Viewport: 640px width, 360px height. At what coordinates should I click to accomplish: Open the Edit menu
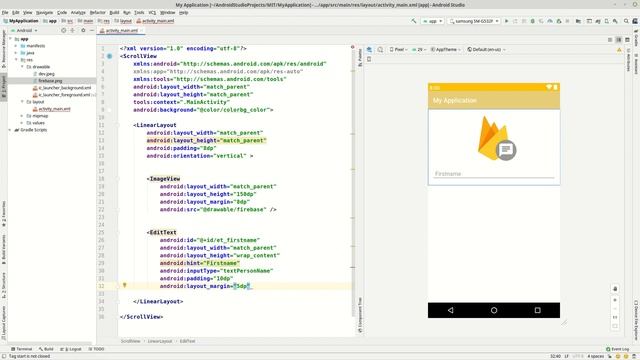[16, 13]
